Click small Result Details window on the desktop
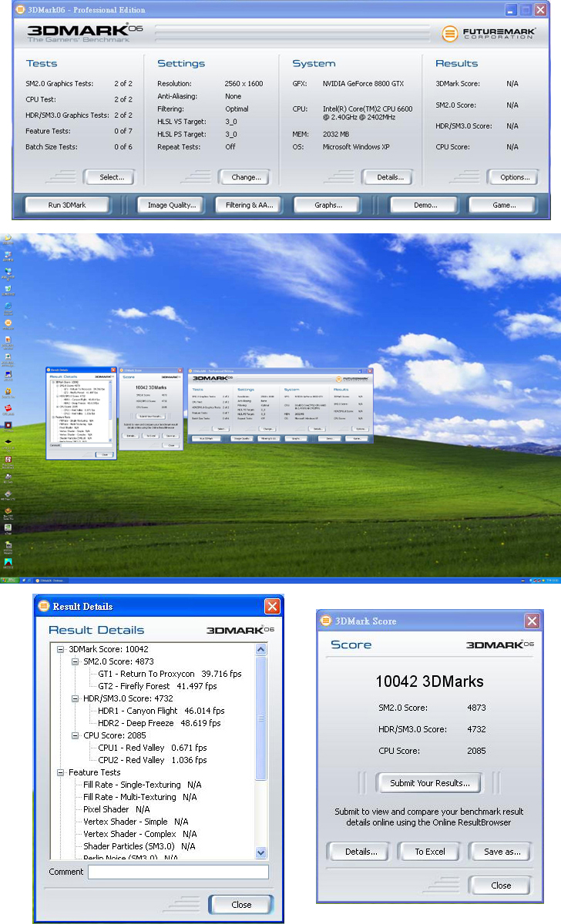The width and height of the screenshot is (561, 924). (81, 413)
